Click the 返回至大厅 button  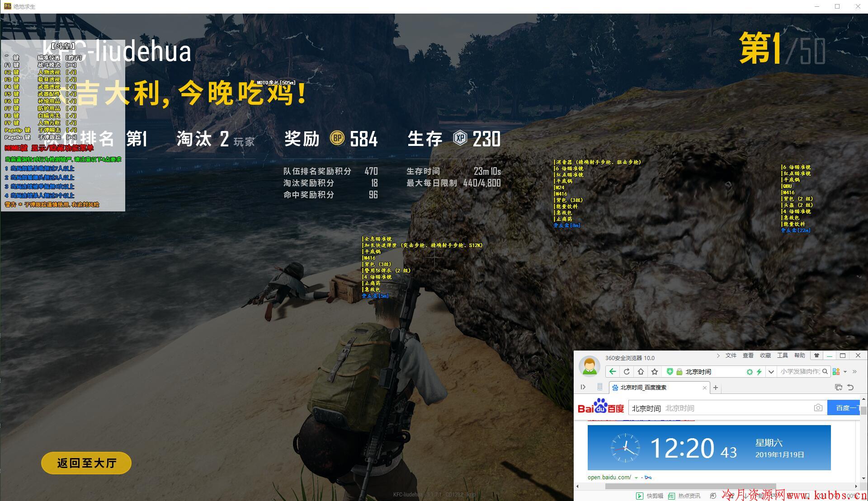[x=86, y=463]
